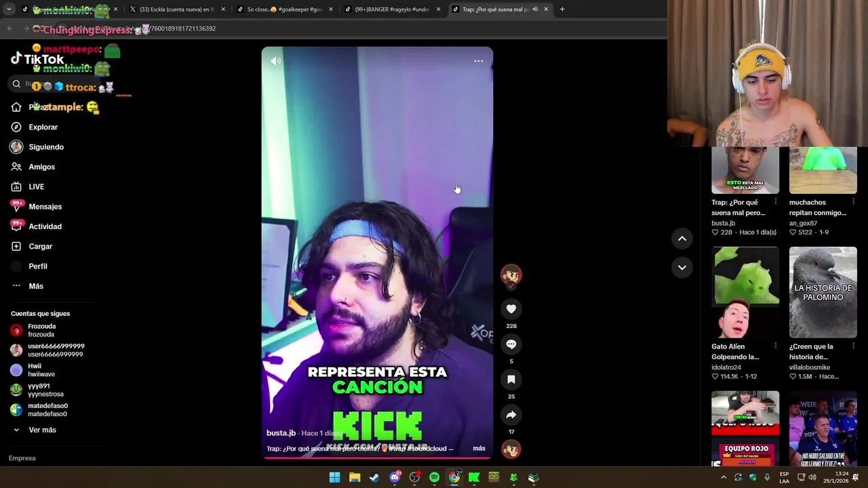Expand followed accounts with Ver más

pyautogui.click(x=34, y=430)
